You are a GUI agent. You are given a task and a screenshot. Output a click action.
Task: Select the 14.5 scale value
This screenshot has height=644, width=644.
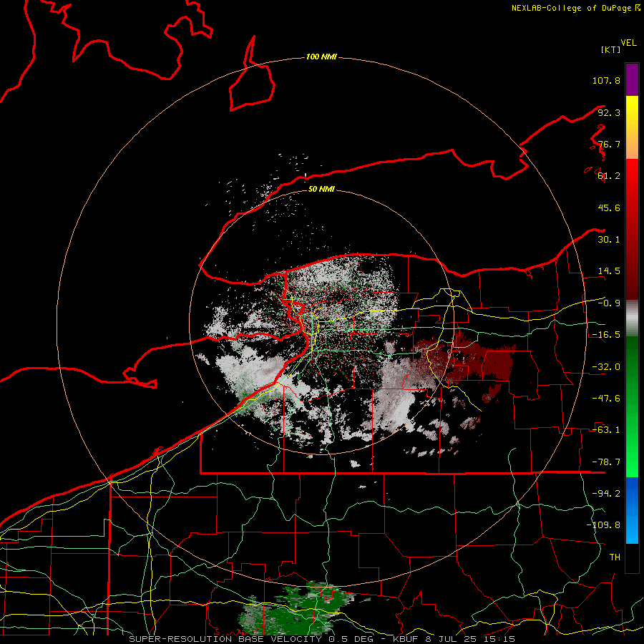pos(609,270)
